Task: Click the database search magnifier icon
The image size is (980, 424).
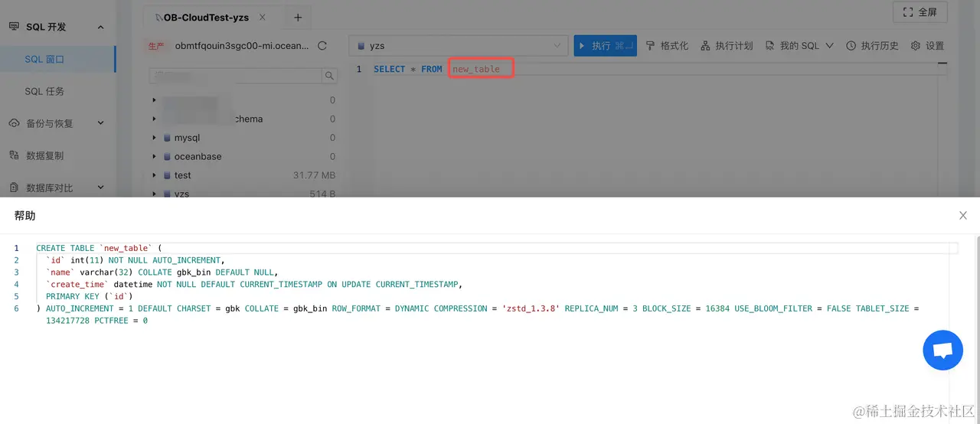Action: pyautogui.click(x=329, y=76)
